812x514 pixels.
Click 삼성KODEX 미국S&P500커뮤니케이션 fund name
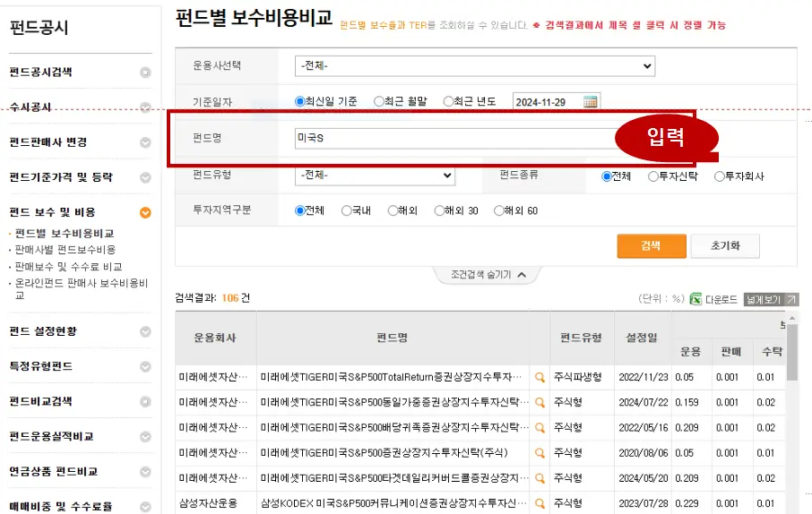point(393,503)
